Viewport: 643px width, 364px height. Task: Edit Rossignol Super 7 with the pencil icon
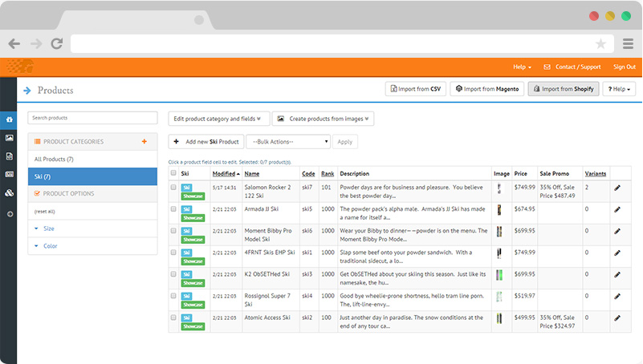[617, 297]
